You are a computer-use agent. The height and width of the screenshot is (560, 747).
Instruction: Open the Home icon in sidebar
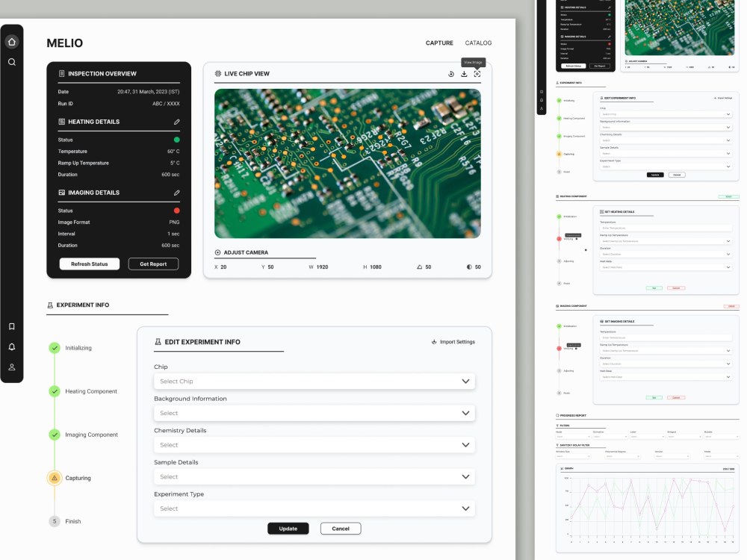[x=12, y=42]
